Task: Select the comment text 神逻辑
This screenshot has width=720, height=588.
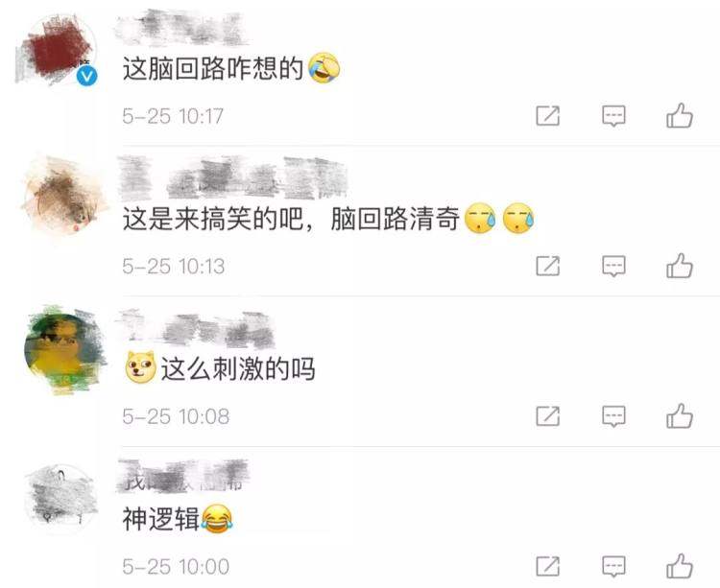Action: tap(160, 519)
